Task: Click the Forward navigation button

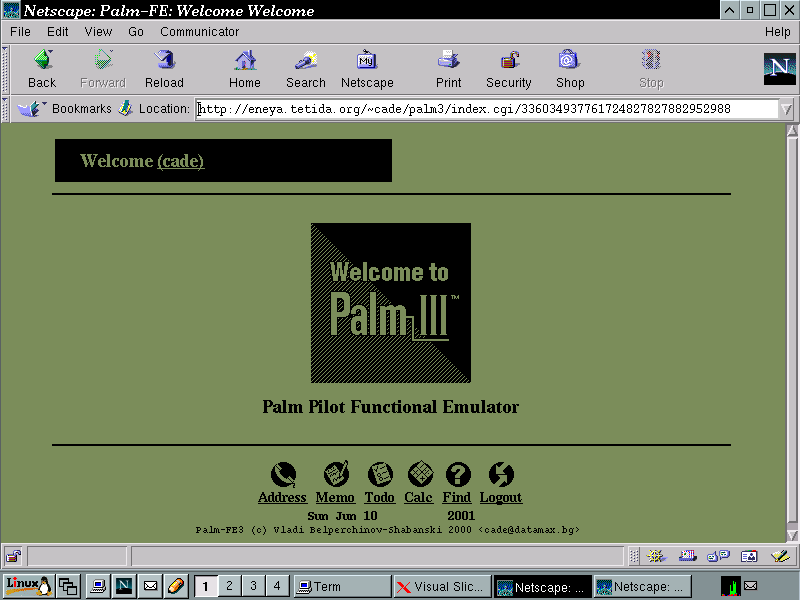Action: [103, 69]
